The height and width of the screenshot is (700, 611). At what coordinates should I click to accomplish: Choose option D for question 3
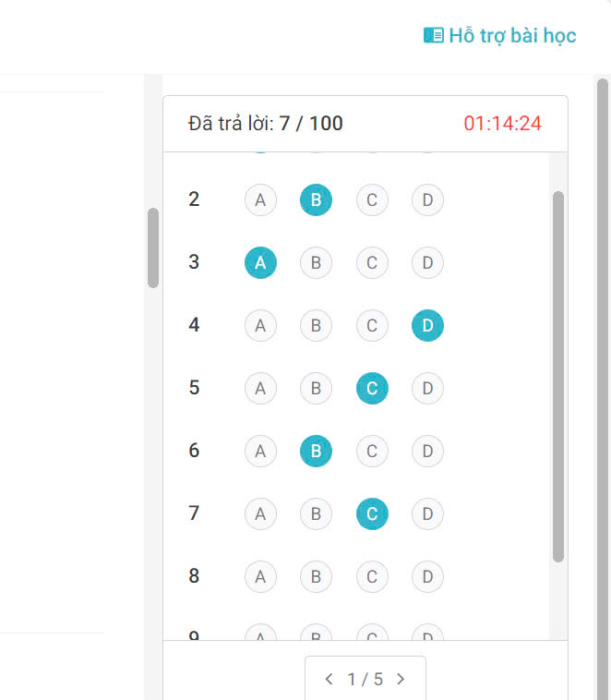click(x=427, y=262)
